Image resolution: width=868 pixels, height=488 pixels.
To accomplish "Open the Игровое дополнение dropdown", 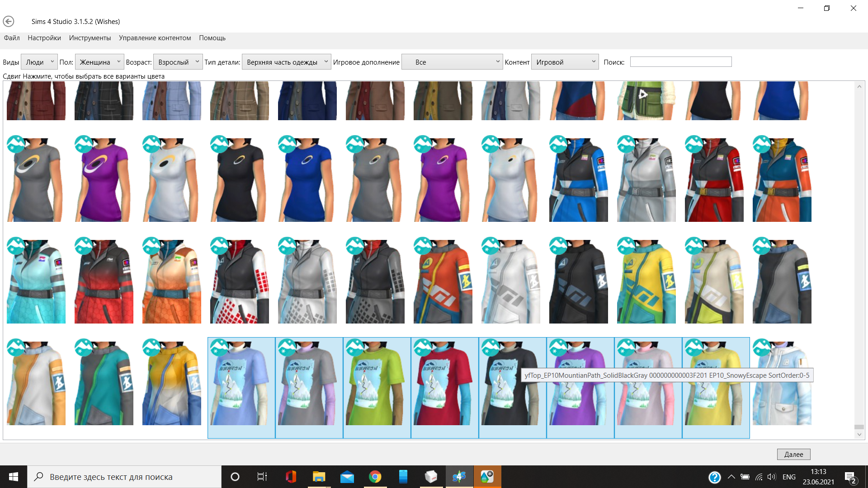I will point(452,62).
